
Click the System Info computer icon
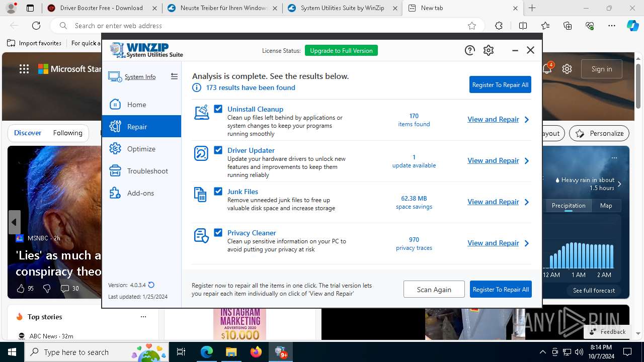[x=115, y=77]
